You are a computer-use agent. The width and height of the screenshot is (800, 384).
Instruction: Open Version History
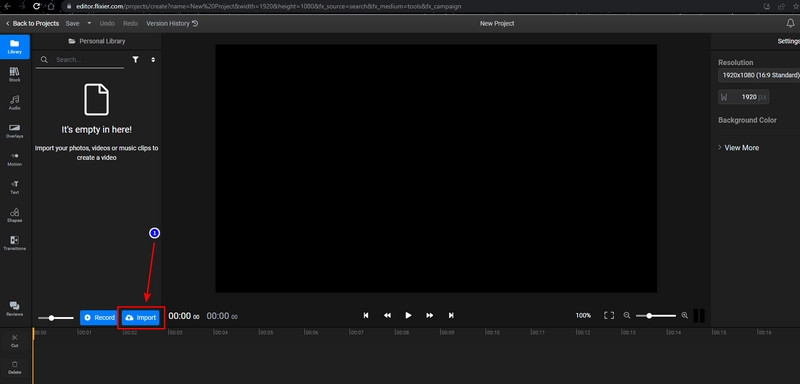point(172,23)
